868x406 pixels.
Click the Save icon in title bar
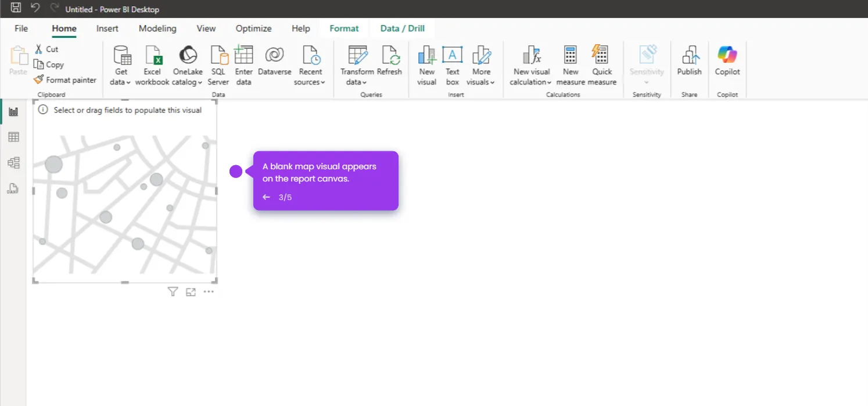pyautogui.click(x=16, y=8)
